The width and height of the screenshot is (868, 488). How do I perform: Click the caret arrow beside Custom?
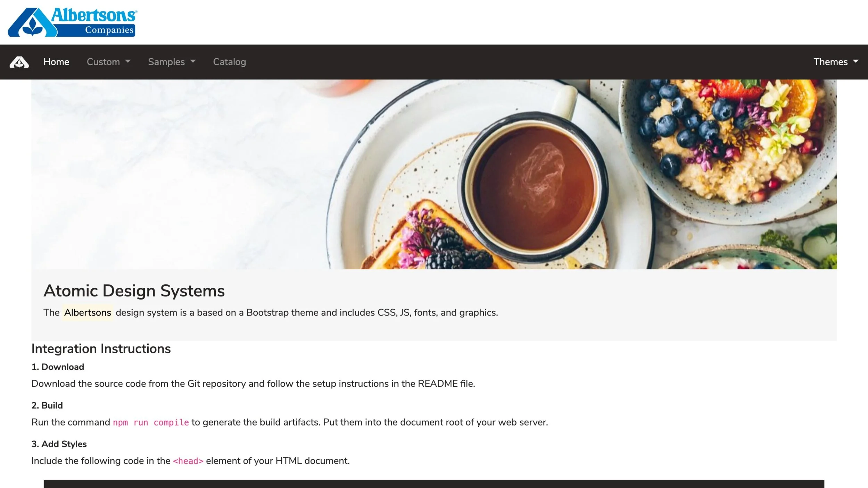pos(128,61)
